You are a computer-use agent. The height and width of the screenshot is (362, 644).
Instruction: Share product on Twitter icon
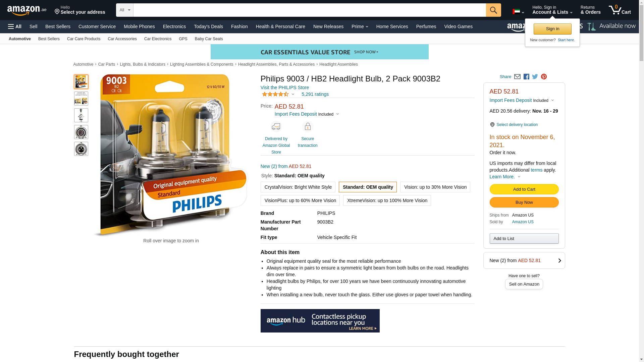click(535, 77)
